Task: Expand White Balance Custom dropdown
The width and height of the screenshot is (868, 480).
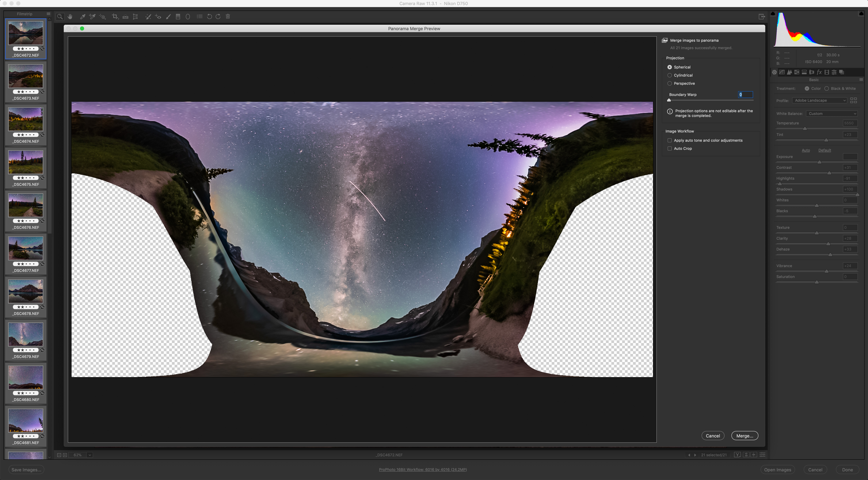Action: tap(831, 114)
